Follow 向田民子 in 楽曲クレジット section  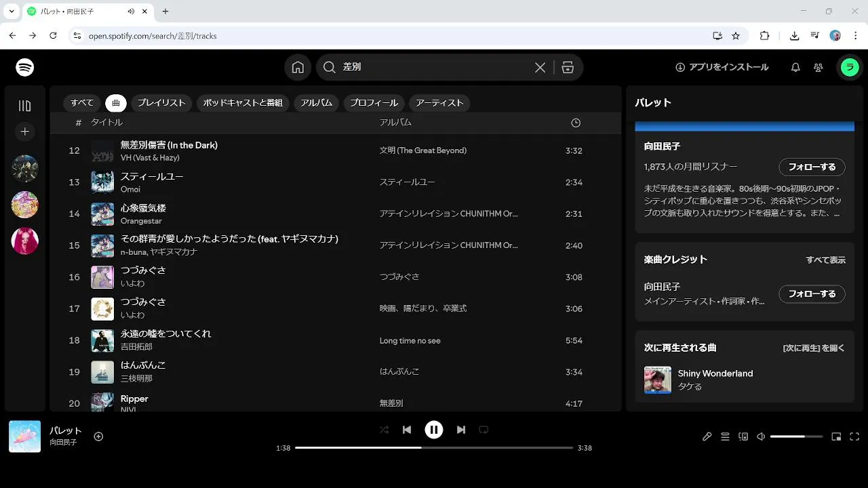coord(812,294)
